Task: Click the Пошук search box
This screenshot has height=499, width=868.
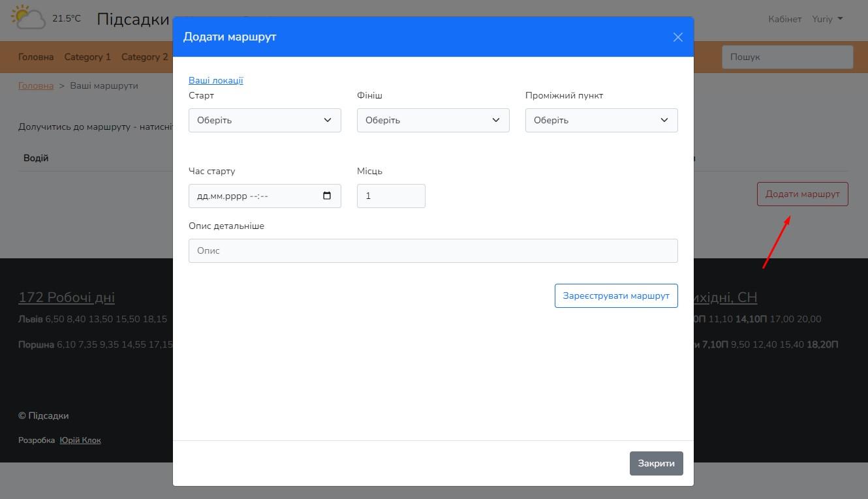Action: point(787,57)
